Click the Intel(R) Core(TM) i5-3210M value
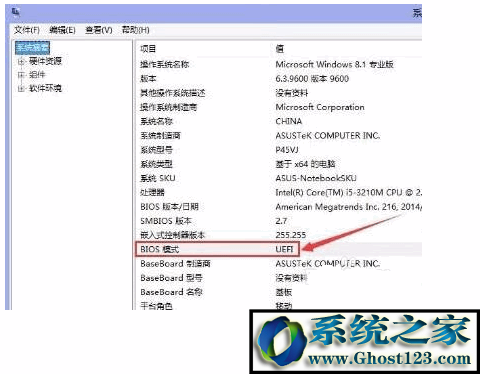 pos(348,193)
